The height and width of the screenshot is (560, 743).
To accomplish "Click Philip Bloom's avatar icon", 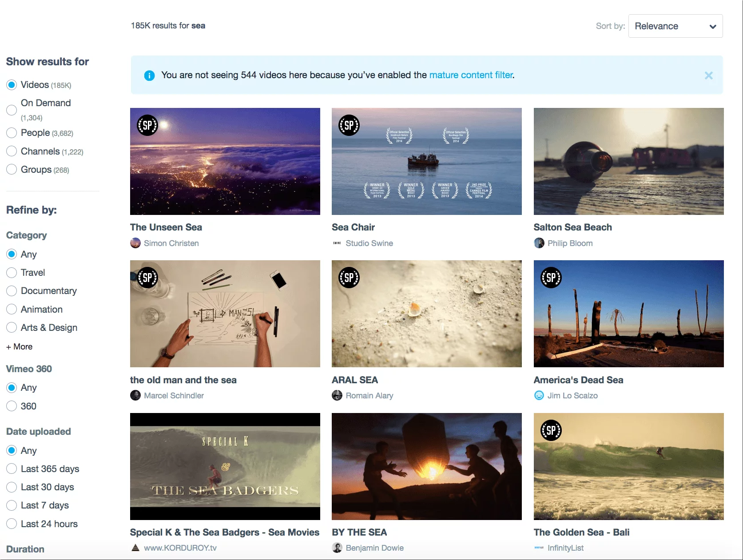I will click(x=539, y=243).
